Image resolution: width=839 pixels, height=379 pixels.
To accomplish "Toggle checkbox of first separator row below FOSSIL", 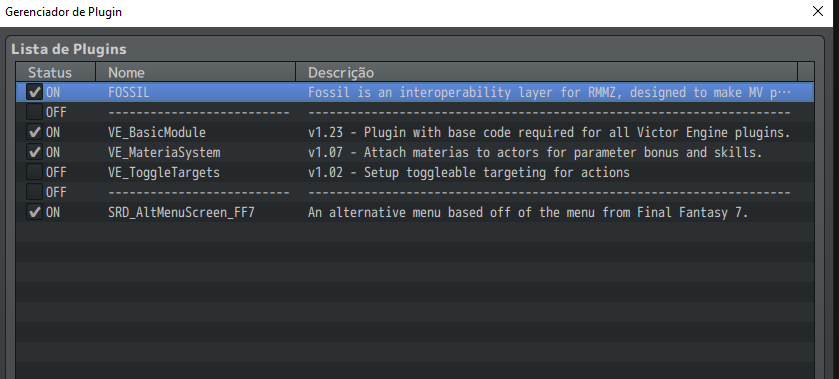I will tap(35, 112).
